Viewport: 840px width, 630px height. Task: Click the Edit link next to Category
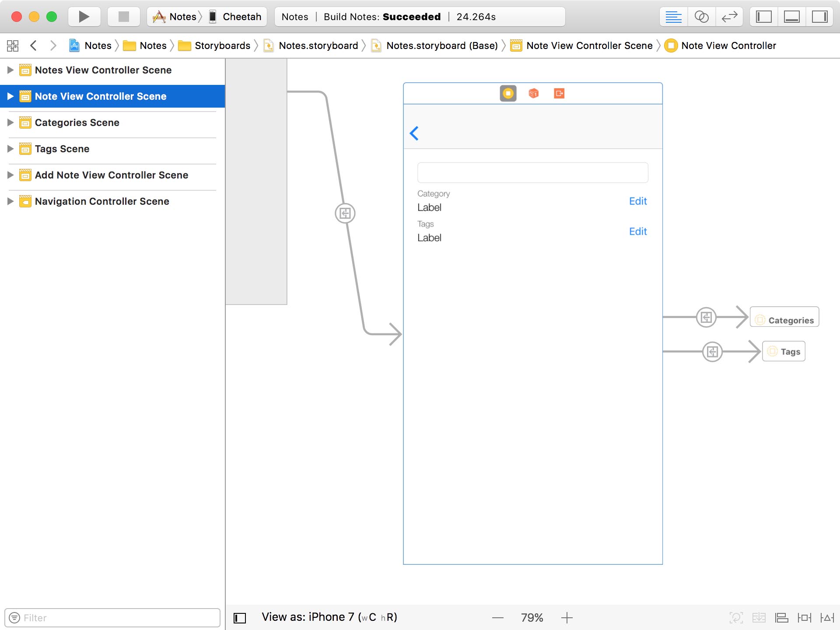tap(637, 201)
